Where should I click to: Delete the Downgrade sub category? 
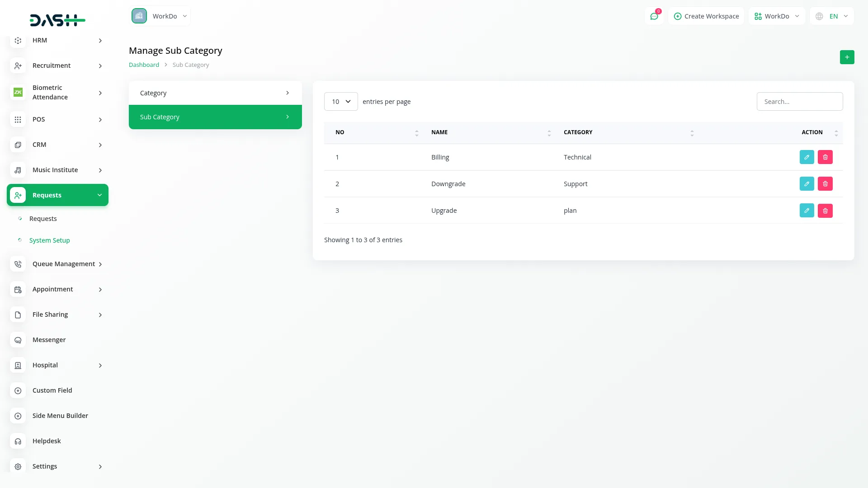coord(825,184)
